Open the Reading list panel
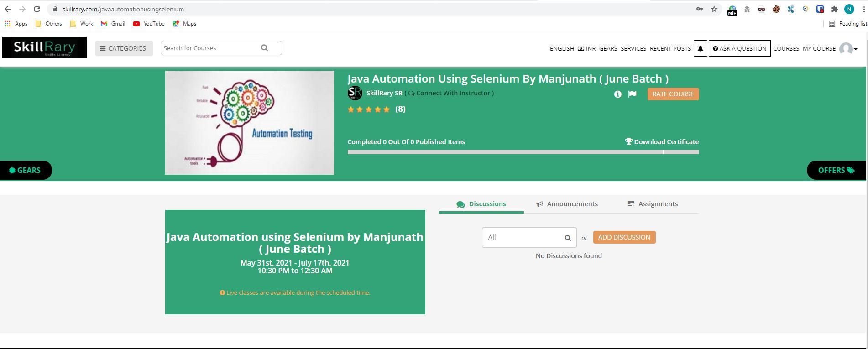Viewport: 868px width, 349px height. (x=847, y=24)
